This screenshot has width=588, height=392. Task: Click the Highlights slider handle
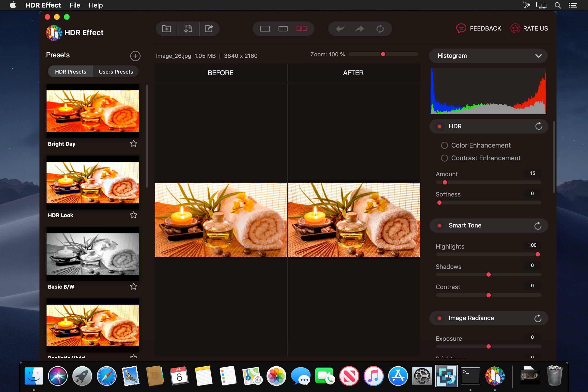[537, 255]
